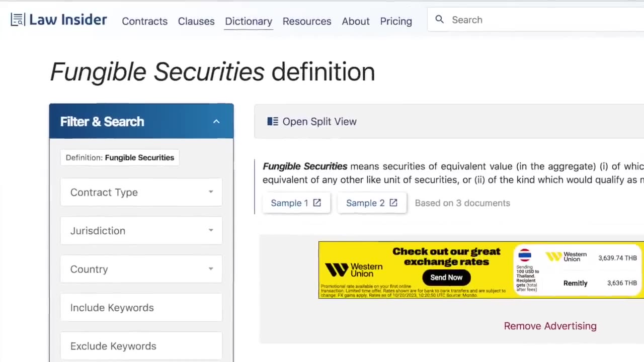Click the Open Split View icon
The height and width of the screenshot is (362, 644).
coord(273,121)
